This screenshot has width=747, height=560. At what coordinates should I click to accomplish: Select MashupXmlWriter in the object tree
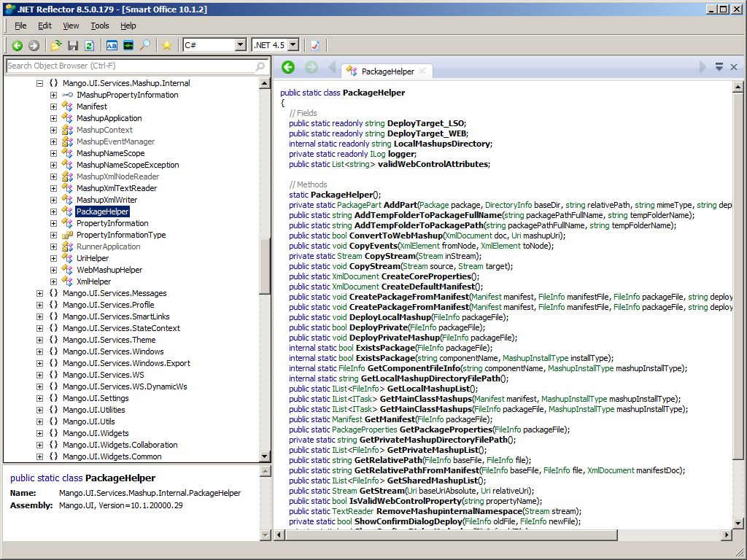pyautogui.click(x=107, y=200)
